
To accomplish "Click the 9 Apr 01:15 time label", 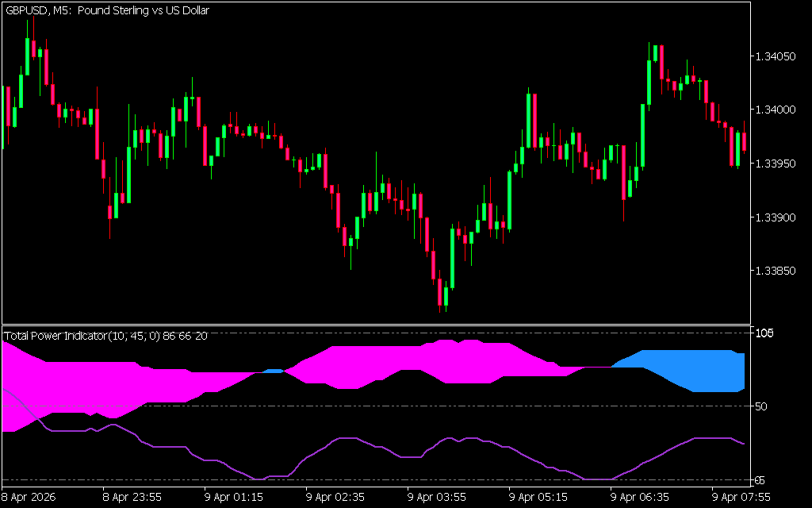I will coord(234,498).
